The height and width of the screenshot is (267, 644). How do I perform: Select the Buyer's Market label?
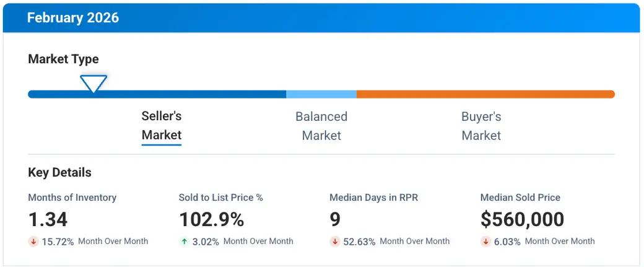(481, 126)
